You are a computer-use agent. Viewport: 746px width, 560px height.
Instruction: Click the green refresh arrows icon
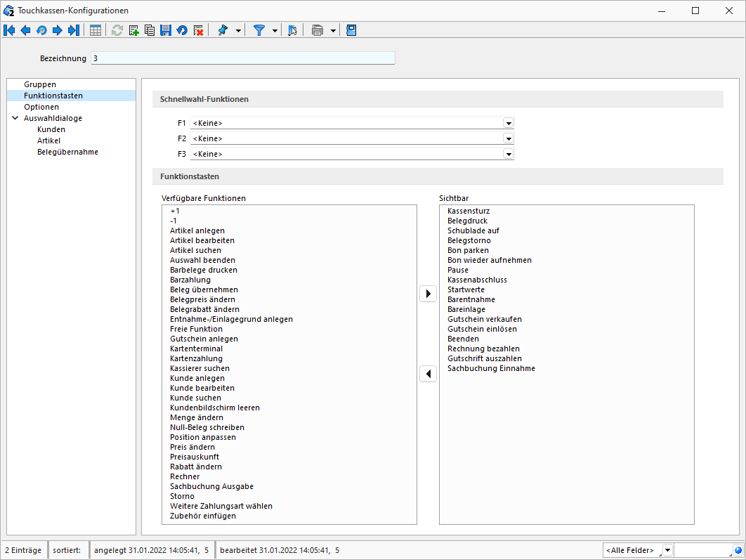click(117, 30)
